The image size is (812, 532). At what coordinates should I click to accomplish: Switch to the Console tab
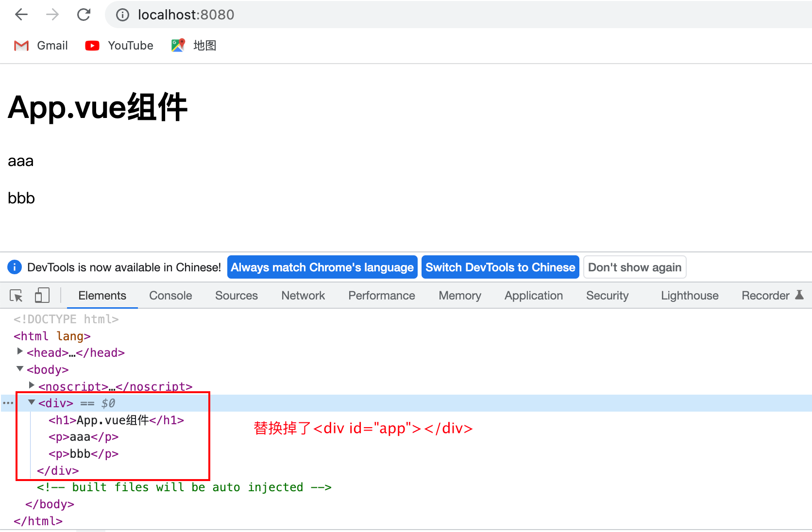[x=170, y=295]
